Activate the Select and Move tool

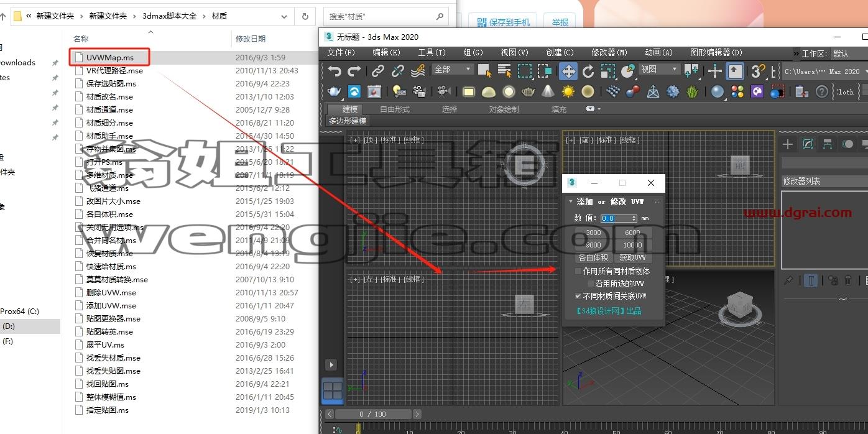coord(568,71)
